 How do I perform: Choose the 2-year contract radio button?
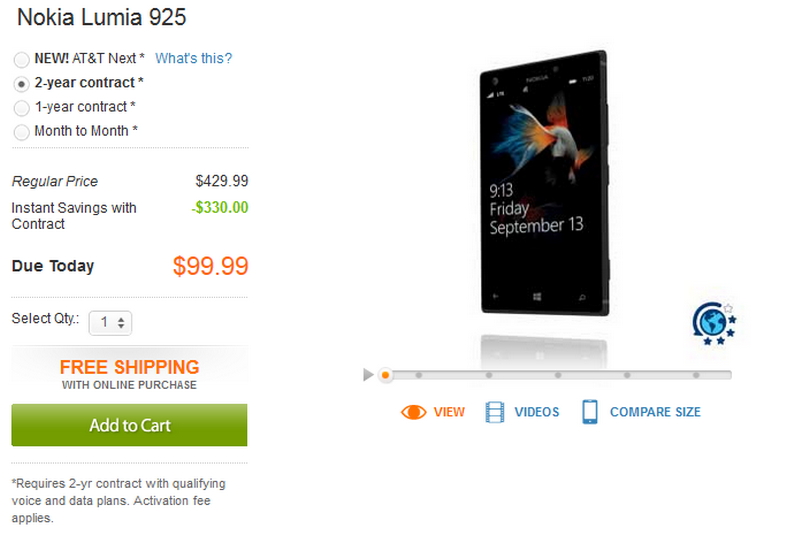tap(22, 83)
